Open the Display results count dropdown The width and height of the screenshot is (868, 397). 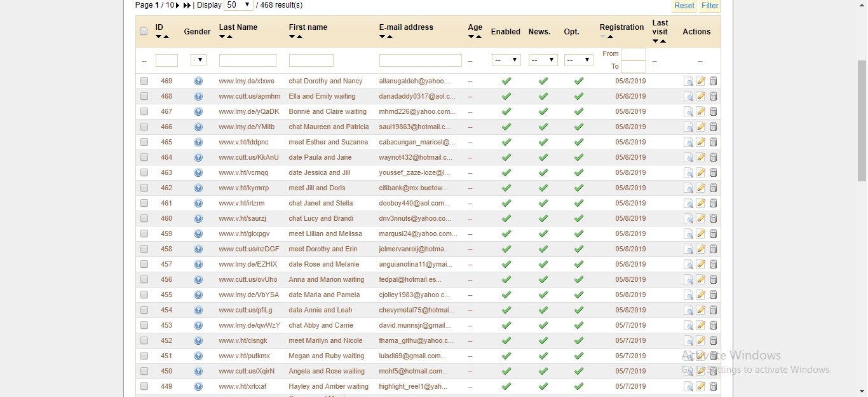click(238, 5)
